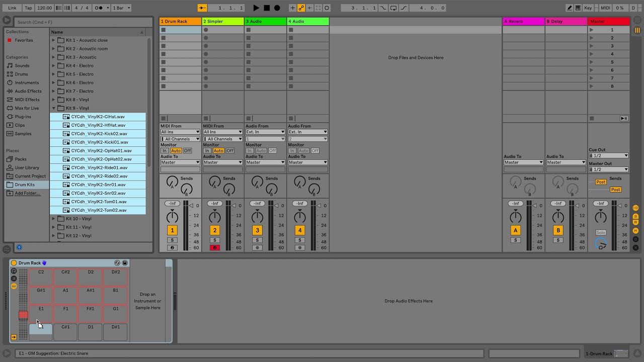The height and width of the screenshot is (362, 644).
Task: Expand Kit 10 - Vinyl folder
Action: [x=53, y=219]
